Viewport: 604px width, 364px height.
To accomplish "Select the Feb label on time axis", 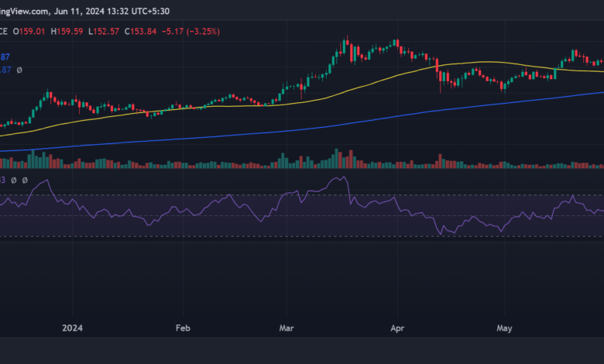I will [183, 328].
